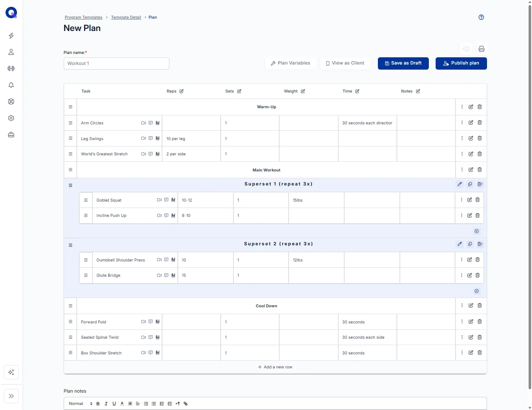
Task: Open more options for World's Greatest Stretch
Action: [462, 154]
